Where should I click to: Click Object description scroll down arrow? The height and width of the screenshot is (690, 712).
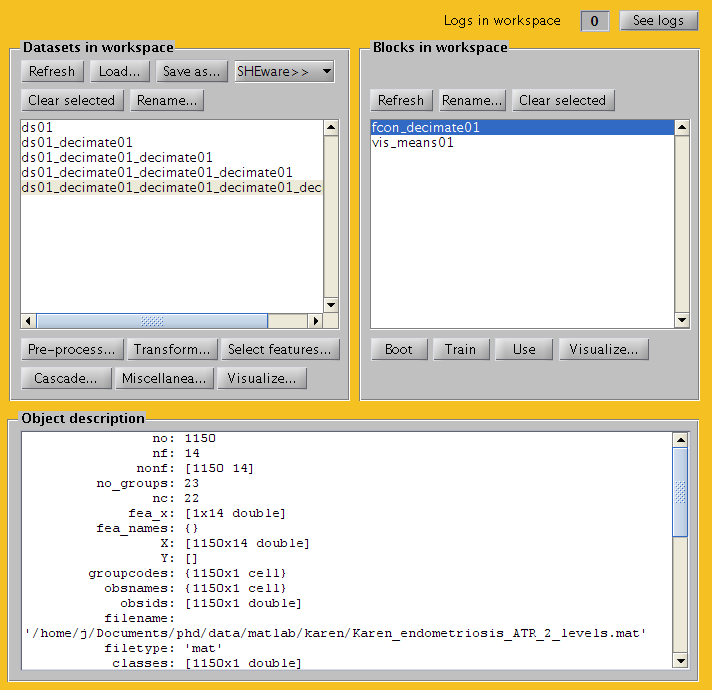pos(680,661)
